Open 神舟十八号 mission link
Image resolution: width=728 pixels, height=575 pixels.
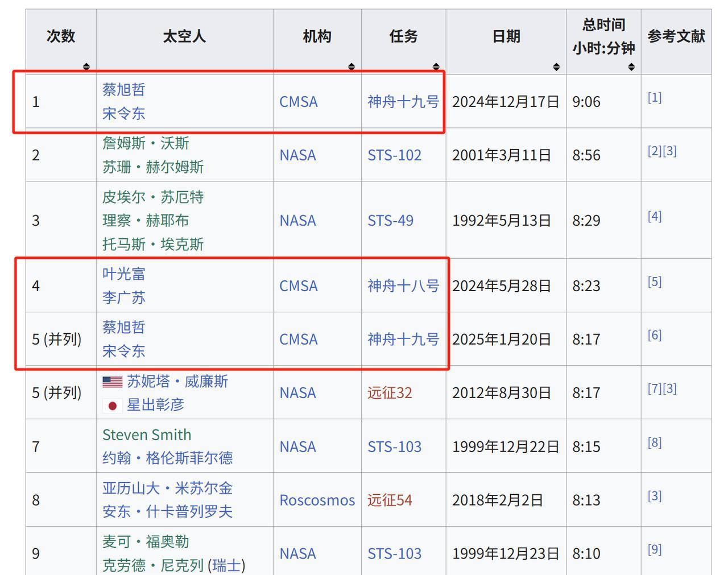point(403,286)
